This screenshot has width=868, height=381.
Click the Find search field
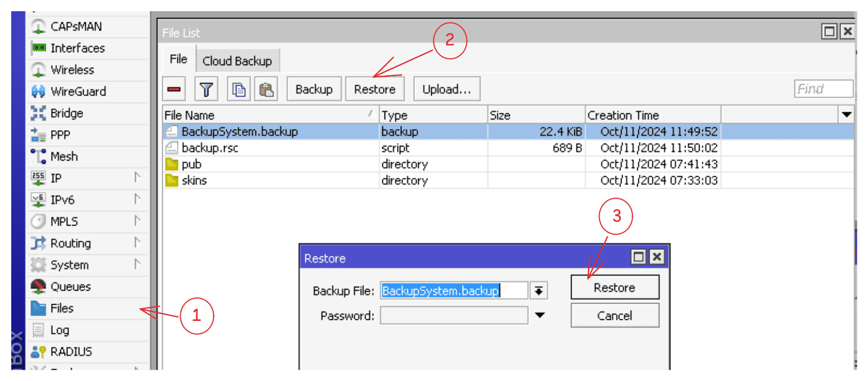(824, 89)
